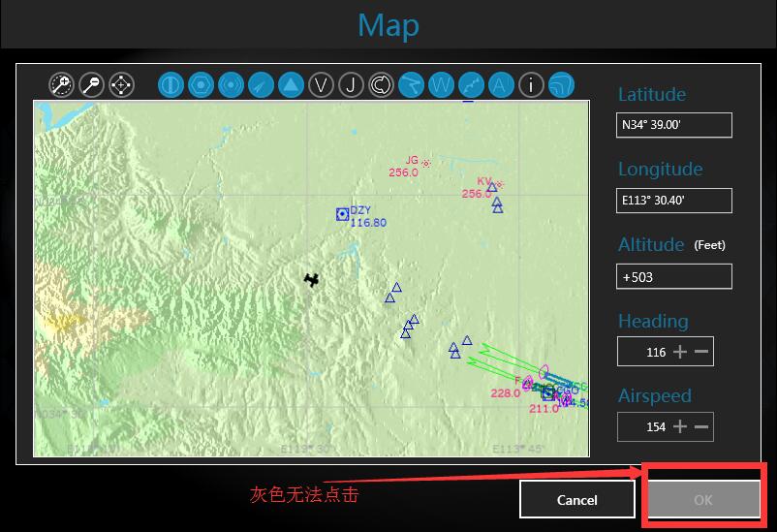Image resolution: width=777 pixels, height=532 pixels.
Task: Zoom in on the map
Action: pos(61,85)
